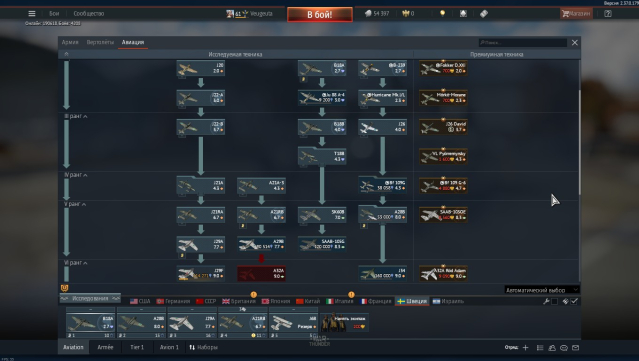The height and width of the screenshot is (361, 639).
Task: Switch to the Вертолёты tab
Action: [100, 42]
